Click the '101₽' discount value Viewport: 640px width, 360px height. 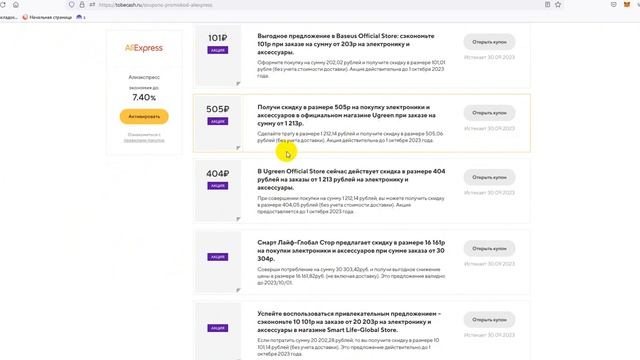click(218, 38)
